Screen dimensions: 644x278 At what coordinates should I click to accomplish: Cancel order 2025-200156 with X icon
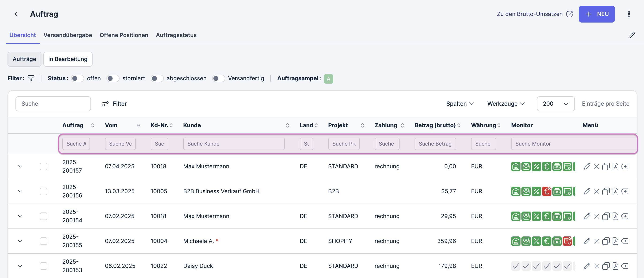596,191
